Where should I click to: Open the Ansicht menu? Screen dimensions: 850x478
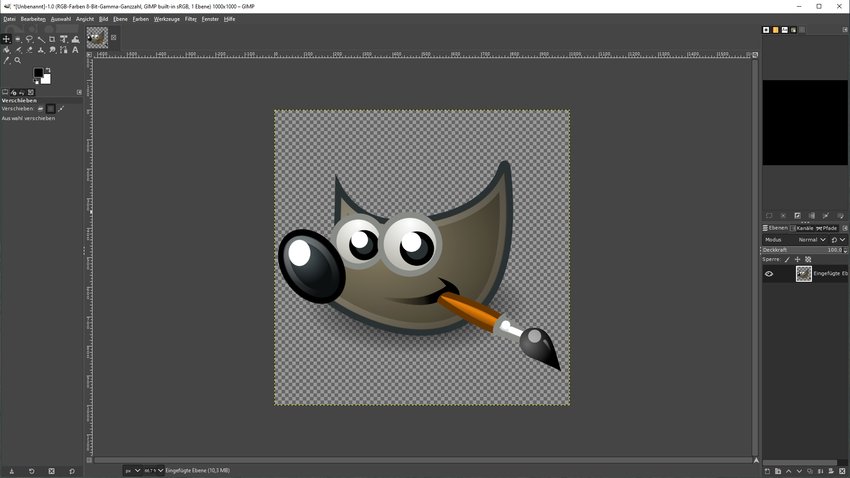[x=85, y=19]
